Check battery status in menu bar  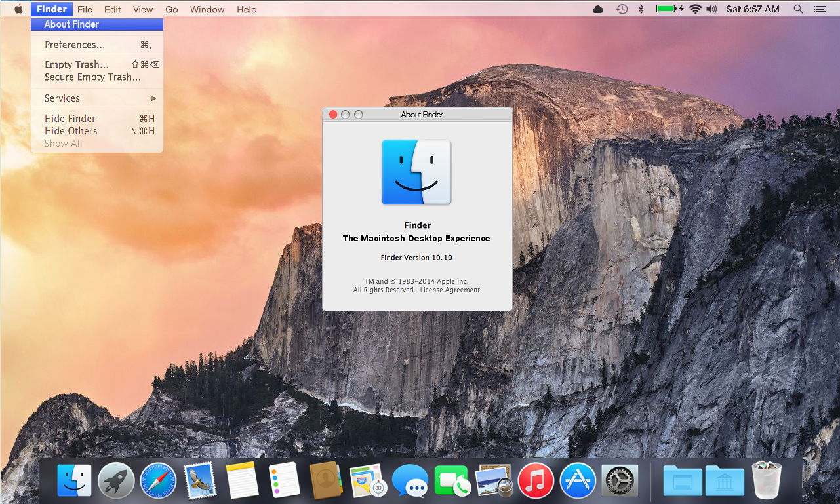(670, 9)
